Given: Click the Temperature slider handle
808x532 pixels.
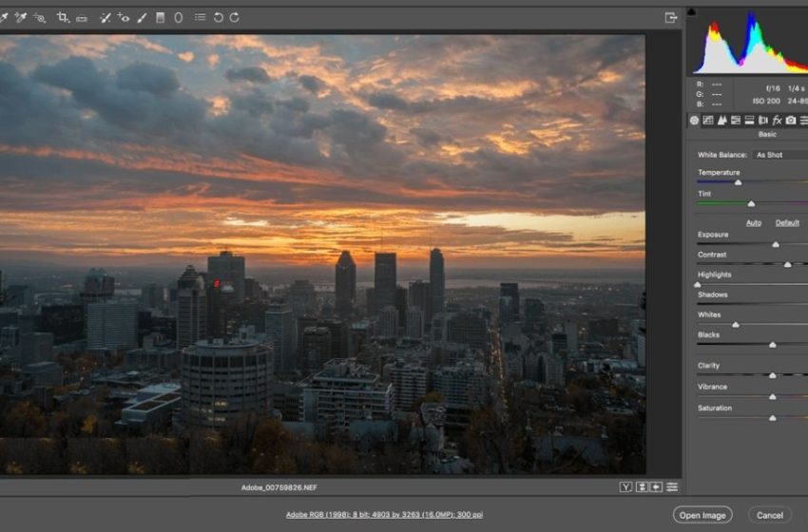Looking at the screenshot, I should (x=738, y=182).
